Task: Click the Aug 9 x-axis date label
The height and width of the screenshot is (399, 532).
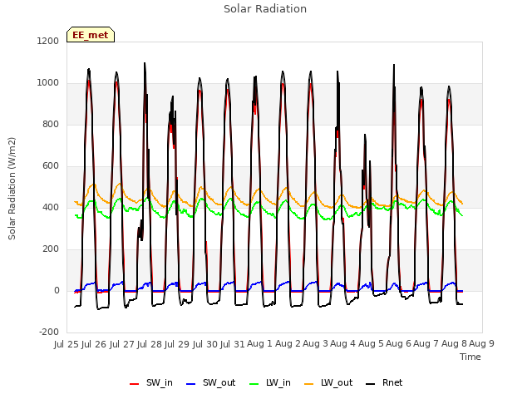Action: pos(482,344)
